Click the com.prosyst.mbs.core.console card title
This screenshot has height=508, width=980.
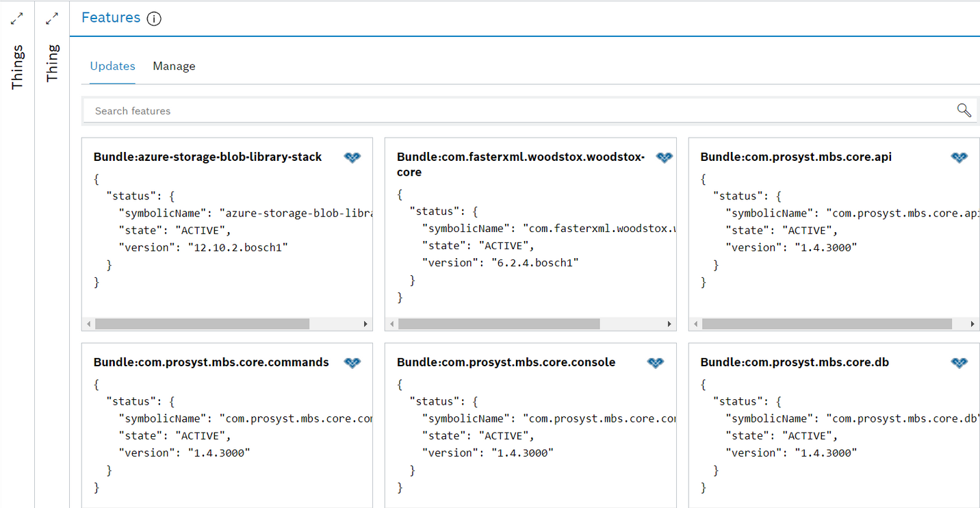[x=506, y=361]
